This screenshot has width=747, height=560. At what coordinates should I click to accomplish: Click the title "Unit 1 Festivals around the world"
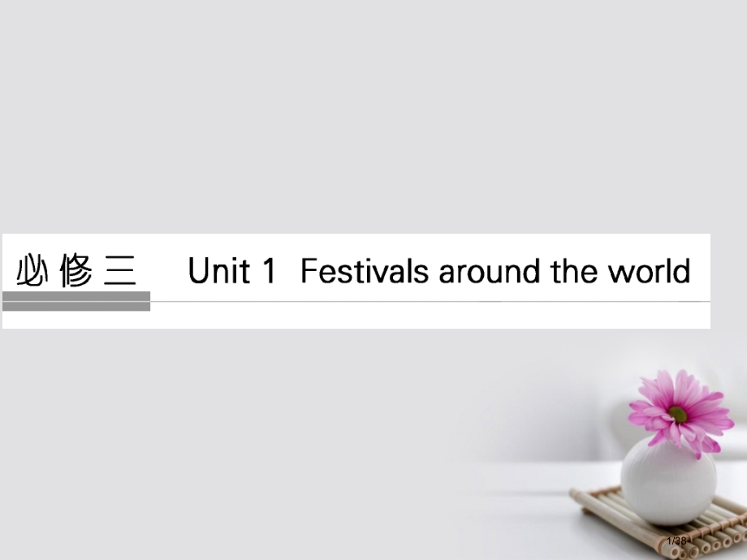(438, 271)
